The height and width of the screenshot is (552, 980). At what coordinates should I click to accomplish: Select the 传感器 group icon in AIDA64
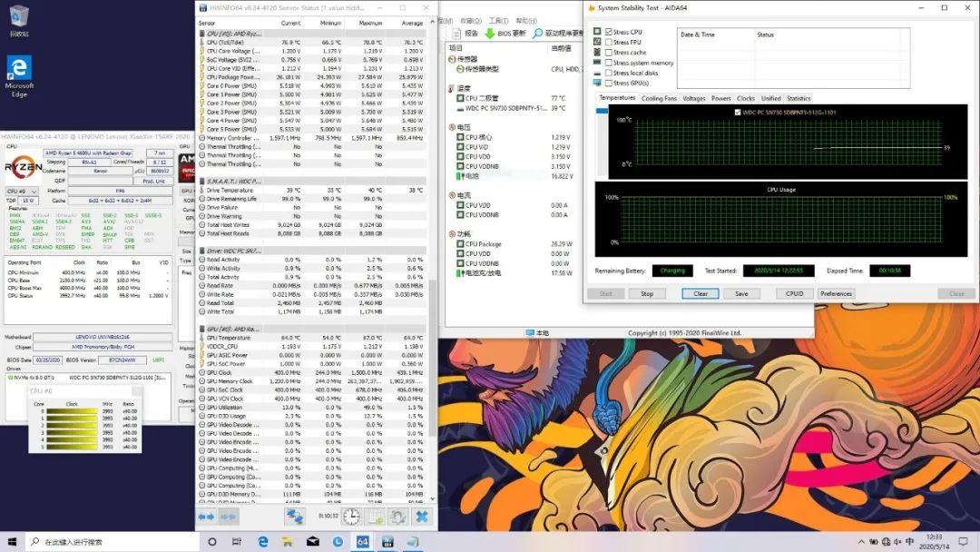click(x=453, y=59)
